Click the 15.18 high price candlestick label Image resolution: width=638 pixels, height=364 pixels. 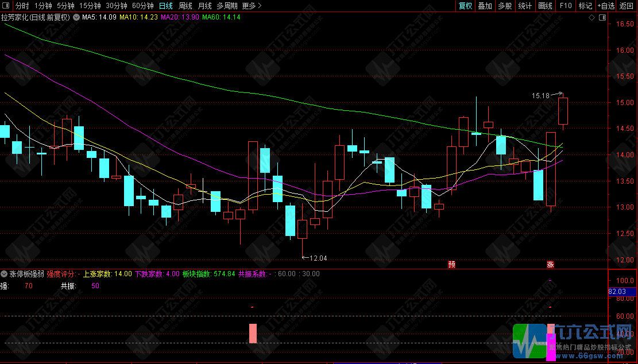(540, 95)
